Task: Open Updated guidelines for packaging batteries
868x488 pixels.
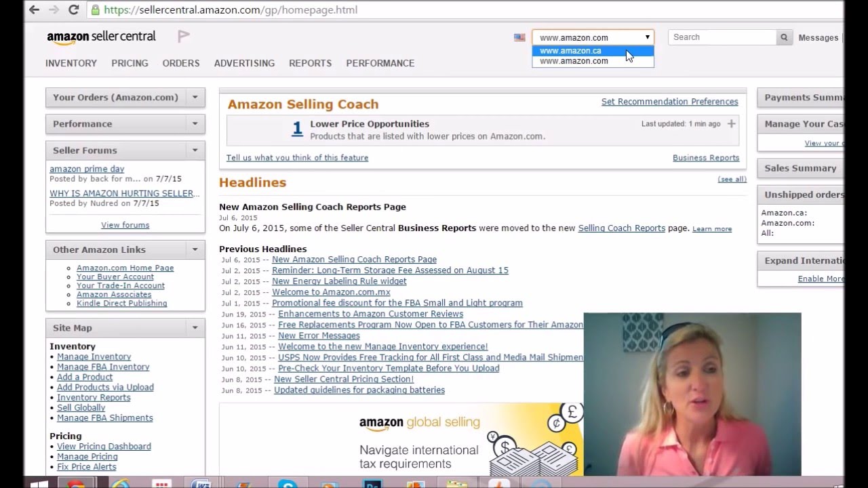Action: click(359, 390)
